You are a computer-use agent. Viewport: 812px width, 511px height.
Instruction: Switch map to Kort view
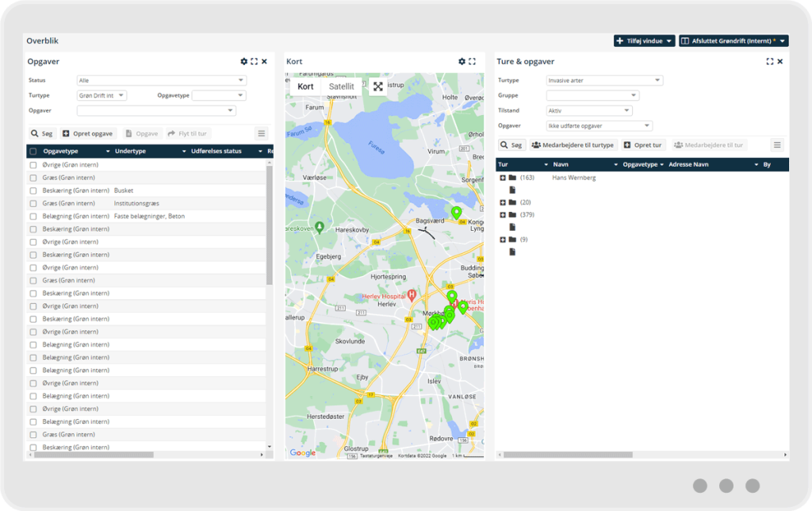[305, 86]
